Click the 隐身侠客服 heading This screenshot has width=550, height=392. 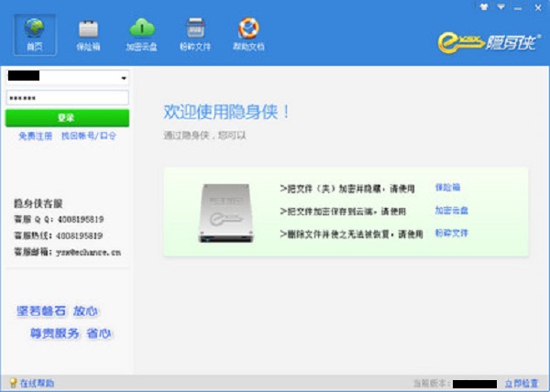(38, 203)
